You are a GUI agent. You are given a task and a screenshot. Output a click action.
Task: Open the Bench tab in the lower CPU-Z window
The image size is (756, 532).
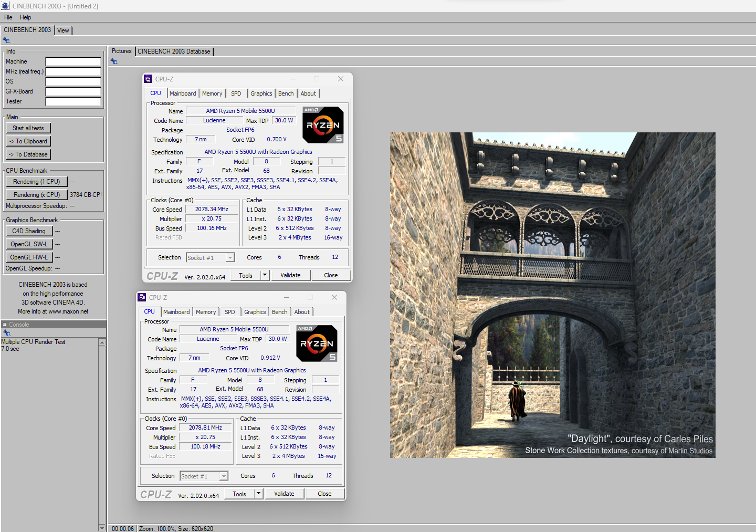[279, 312]
